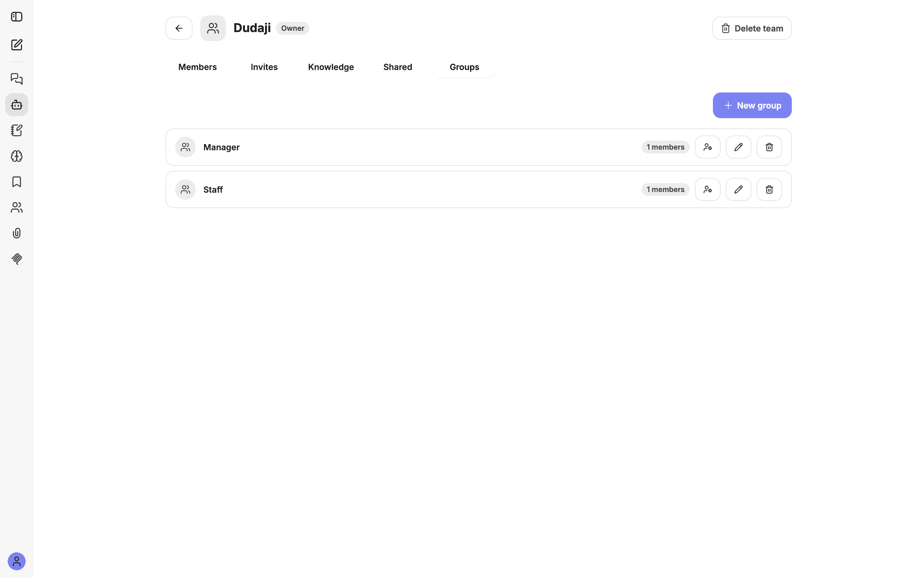Click the Manager group avatar icon
The width and height of the screenshot is (924, 578).
pos(185,147)
